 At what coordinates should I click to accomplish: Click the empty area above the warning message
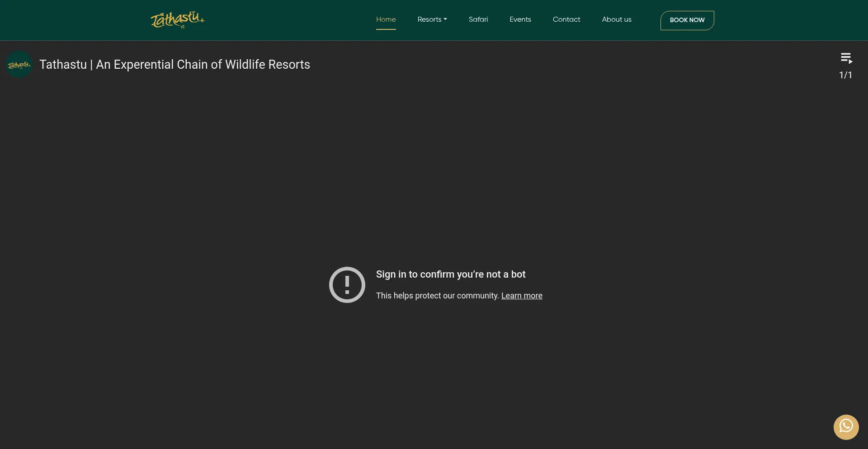pyautogui.click(x=434, y=172)
